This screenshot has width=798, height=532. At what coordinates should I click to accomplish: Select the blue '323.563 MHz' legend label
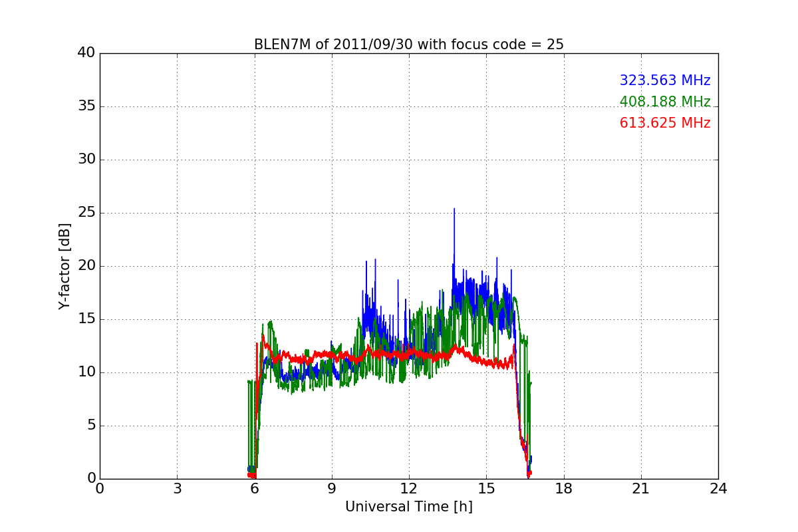tap(665, 80)
